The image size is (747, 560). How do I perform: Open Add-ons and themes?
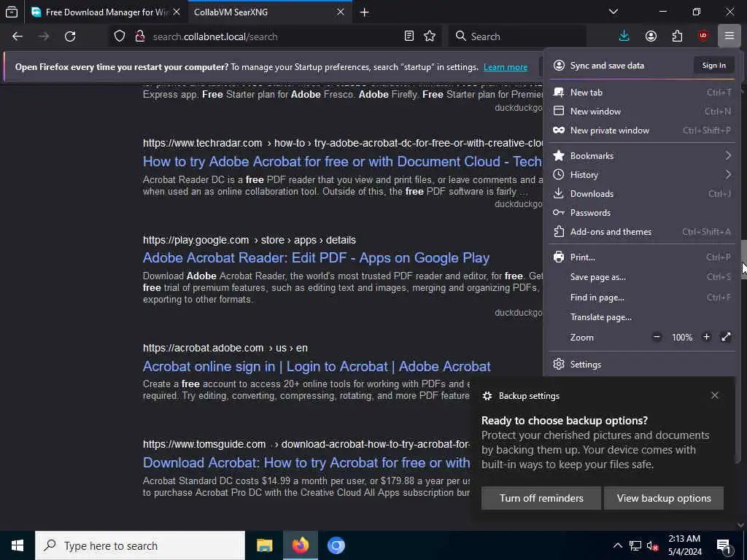pyautogui.click(x=642, y=232)
